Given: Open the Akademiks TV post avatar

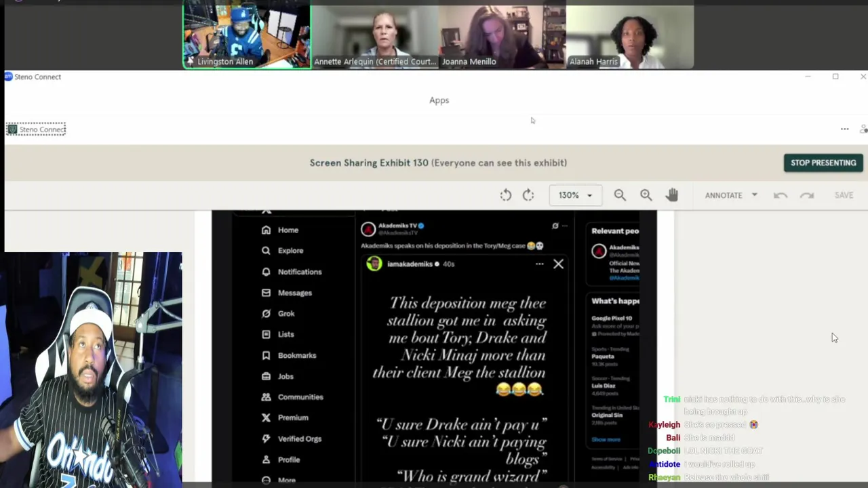Looking at the screenshot, I should [368, 229].
